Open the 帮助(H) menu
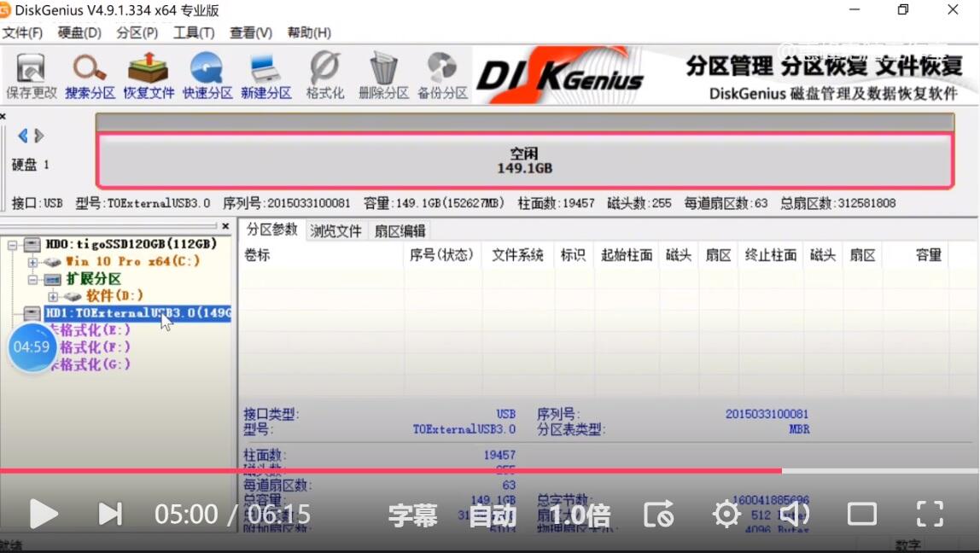Screen dimensions: 980x553 [x=309, y=32]
